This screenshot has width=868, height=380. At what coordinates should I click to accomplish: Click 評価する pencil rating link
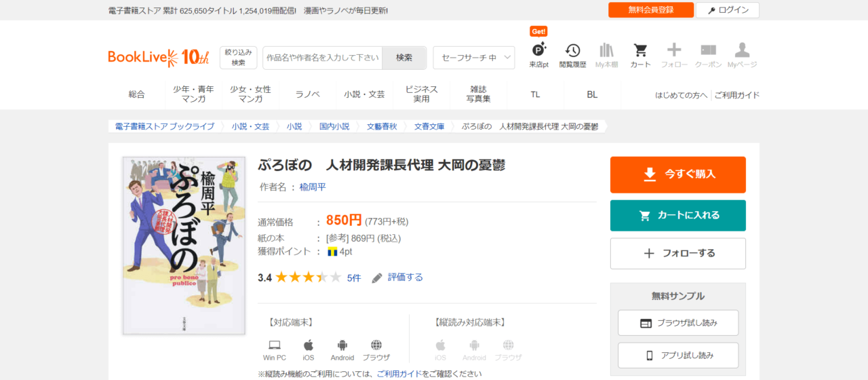click(x=397, y=278)
